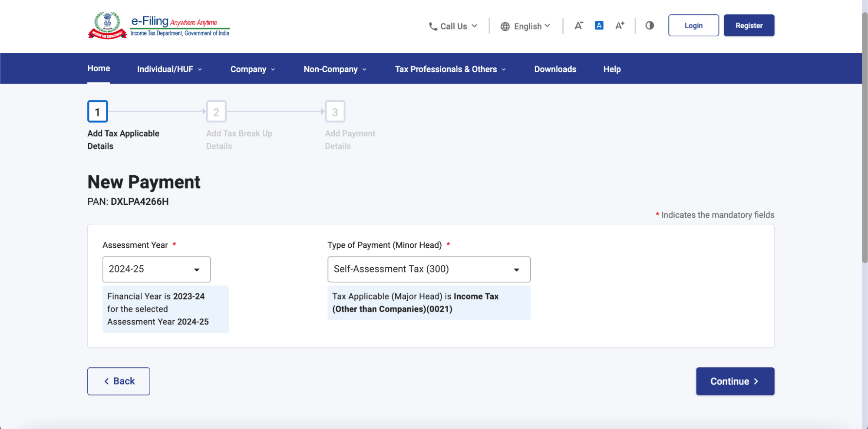Click the Income Tax (Other than Companies)(0021) note
The width and height of the screenshot is (868, 429).
click(x=429, y=303)
